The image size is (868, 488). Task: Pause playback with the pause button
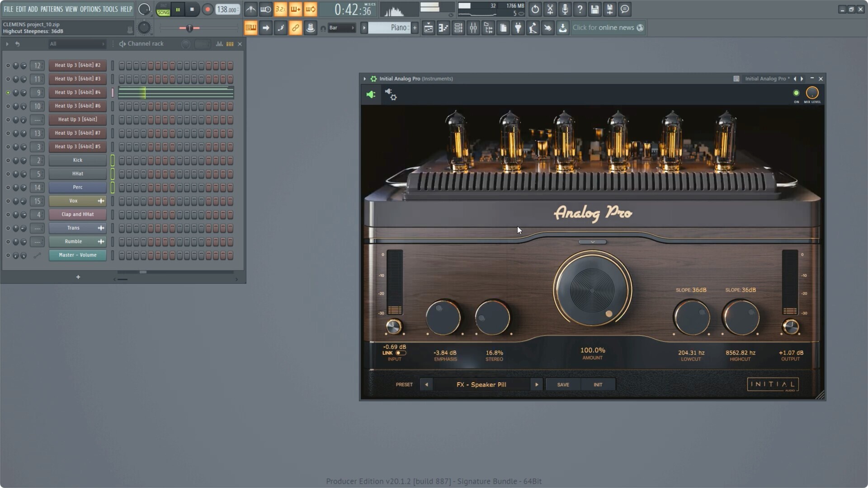tap(178, 9)
